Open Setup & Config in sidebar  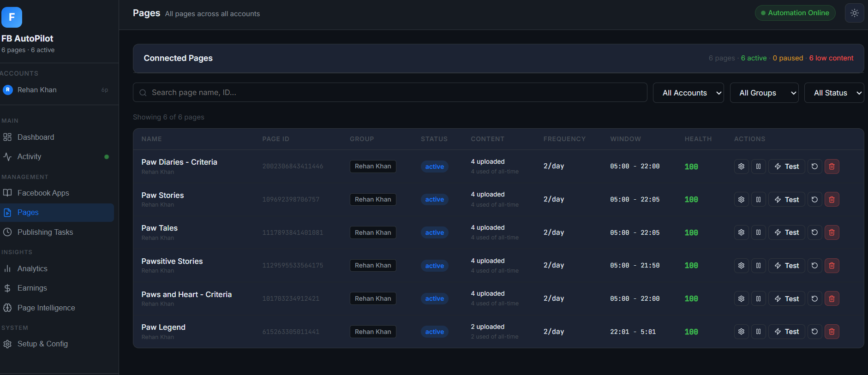[57, 344]
